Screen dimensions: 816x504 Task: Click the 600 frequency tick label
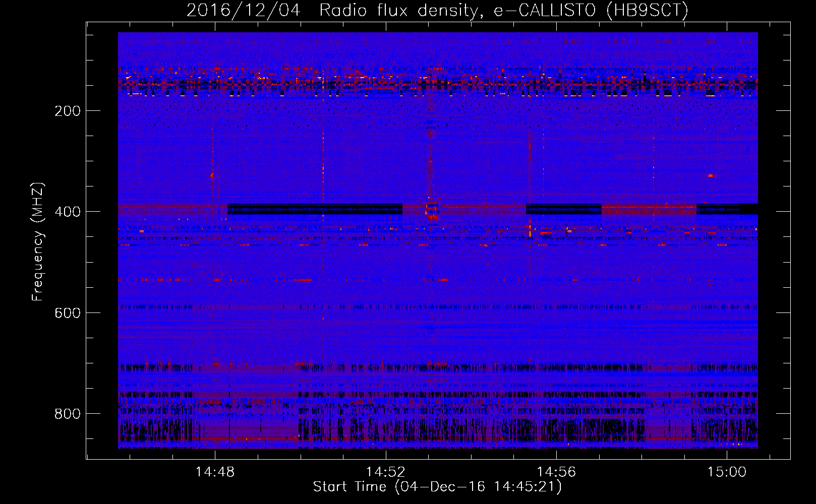(68, 313)
